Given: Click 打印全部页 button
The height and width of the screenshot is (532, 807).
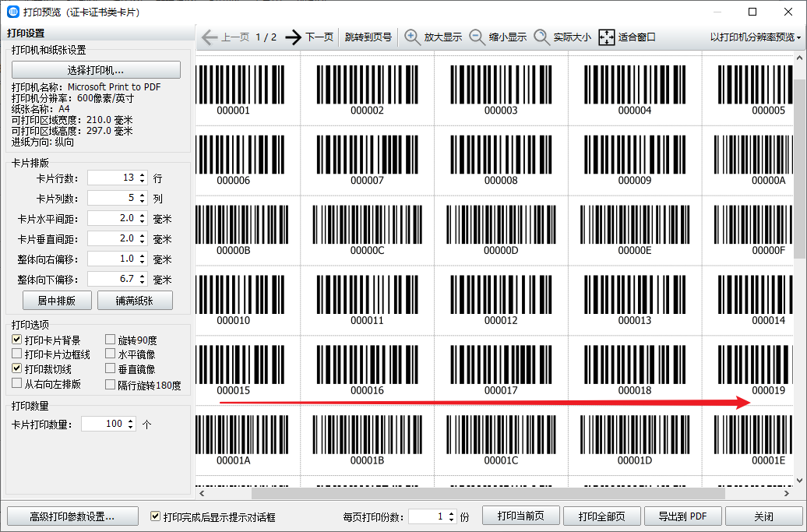Looking at the screenshot, I should click(x=601, y=516).
